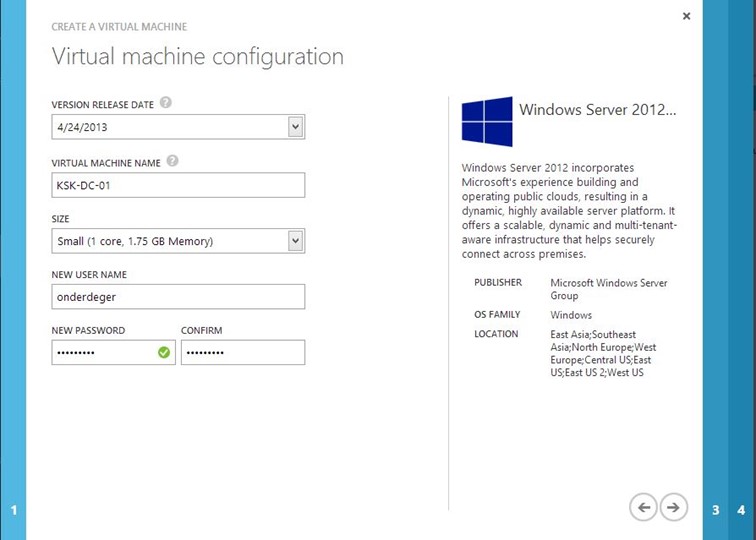This screenshot has width=756, height=540.
Task: Click the Virtual Machine Name field KSK-DC-01
Action: pos(178,185)
